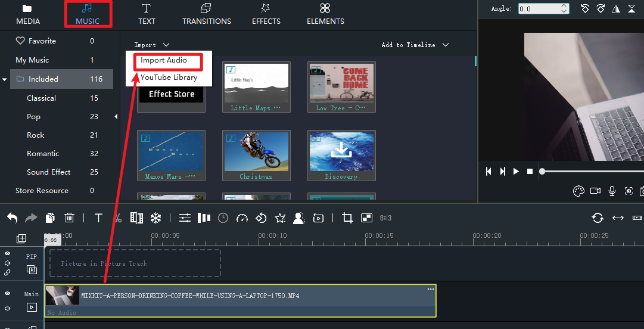Click into the Angle input field

539,8
